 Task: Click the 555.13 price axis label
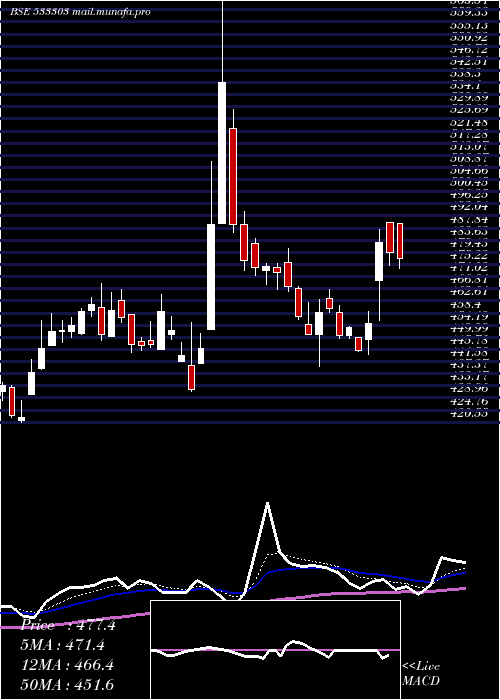tap(469, 25)
